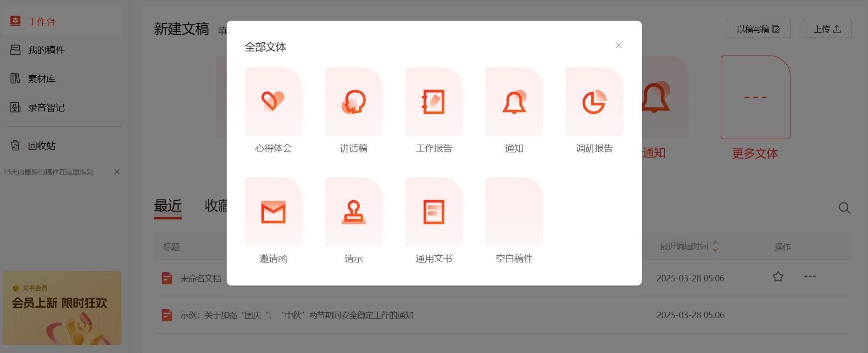Click the 新建文稿 heading
The width and height of the screenshot is (868, 353).
[x=182, y=29]
